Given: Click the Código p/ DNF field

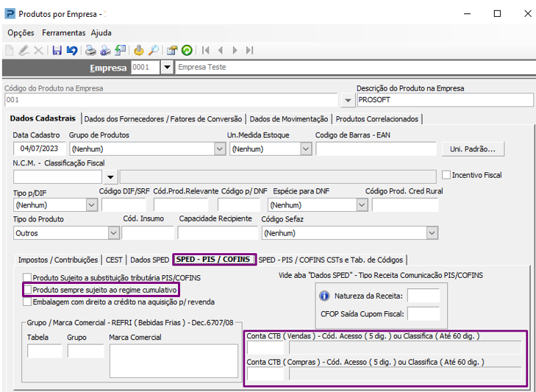Looking at the screenshot, I should point(239,205).
